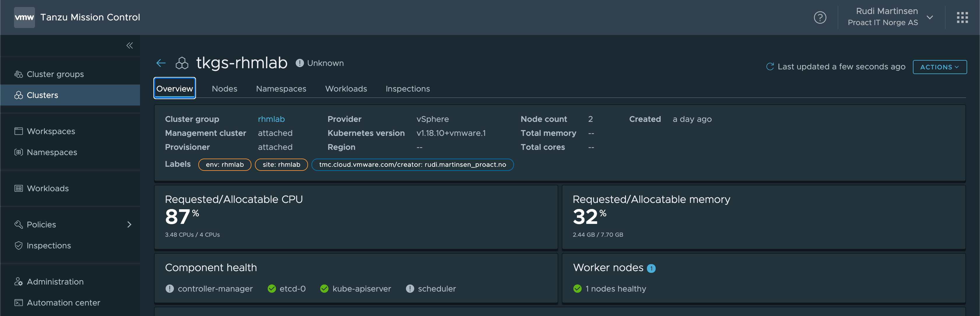
Task: Click the 1 nodes healthy check icon
Action: (x=577, y=289)
